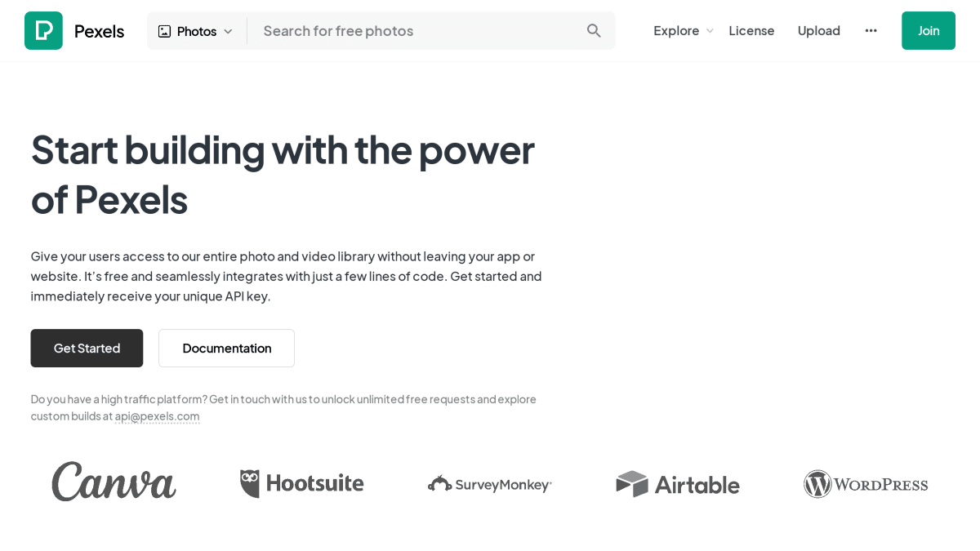The image size is (980, 551).
Task: Click the SurveyMonkey logo
Action: [489, 484]
